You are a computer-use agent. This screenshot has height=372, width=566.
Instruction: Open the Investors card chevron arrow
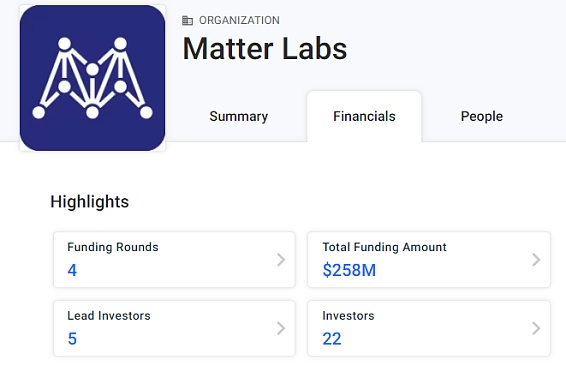[x=536, y=328]
